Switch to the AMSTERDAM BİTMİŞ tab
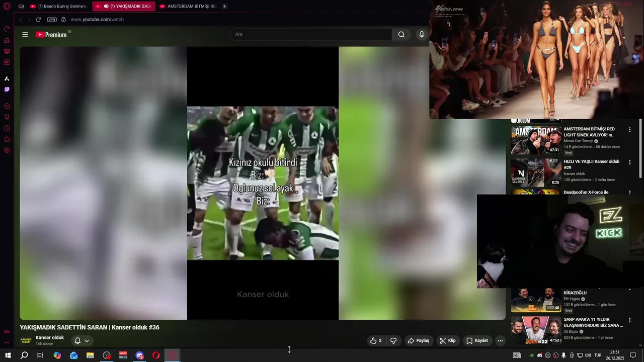Image resolution: width=644 pixels, height=362 pixels. coord(188,6)
